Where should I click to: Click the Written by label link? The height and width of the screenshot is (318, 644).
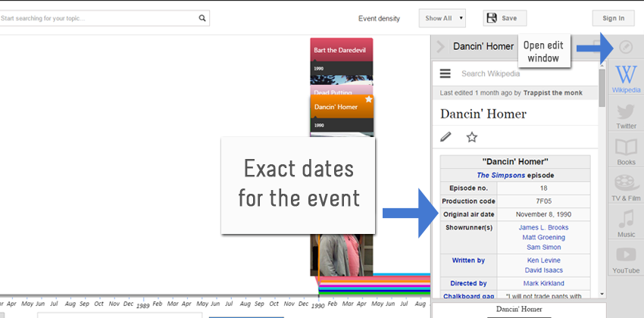[x=468, y=260]
